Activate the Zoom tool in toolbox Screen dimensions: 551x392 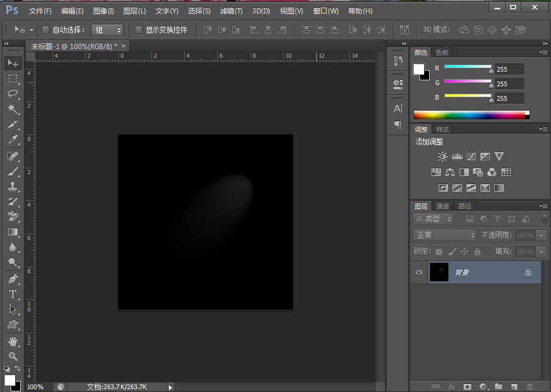click(13, 356)
